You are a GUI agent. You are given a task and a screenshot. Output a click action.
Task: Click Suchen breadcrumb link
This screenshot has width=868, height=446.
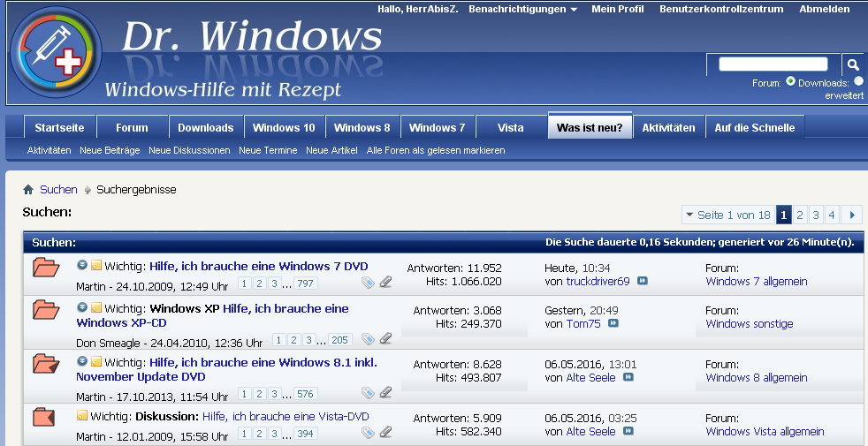(58, 190)
